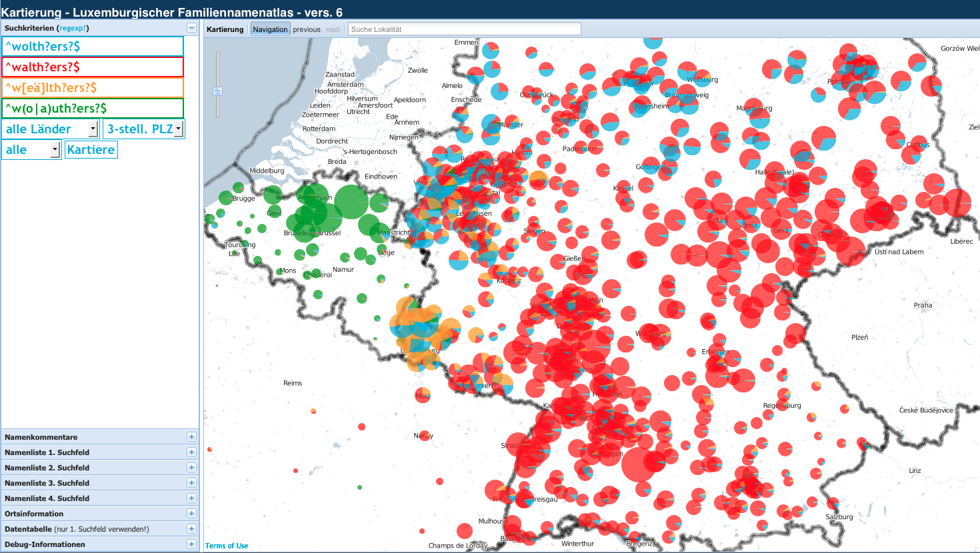
Task: Open the regexp! help link
Action: point(73,28)
